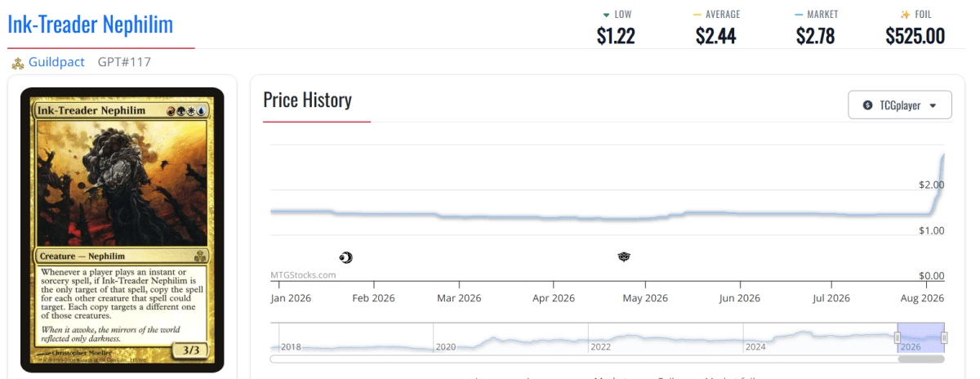Click the TCGplayer dollar coin icon
Screen dimensions: 980x379
coord(867,105)
